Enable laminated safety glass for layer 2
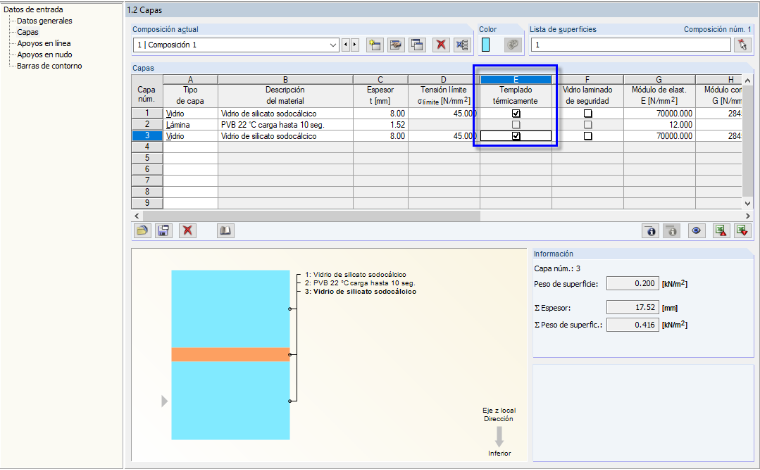This screenshot has width=760, height=470. [588, 125]
